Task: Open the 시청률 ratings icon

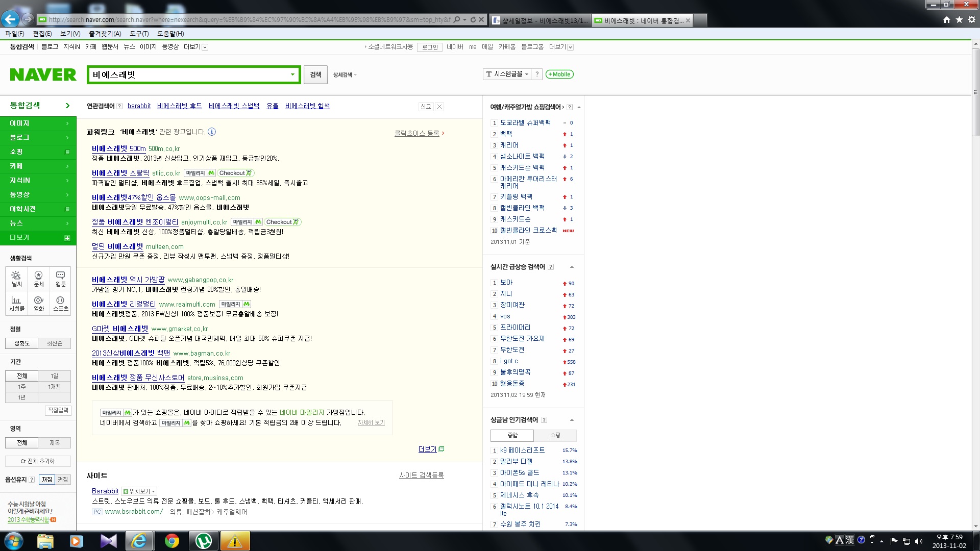Action: [x=17, y=304]
